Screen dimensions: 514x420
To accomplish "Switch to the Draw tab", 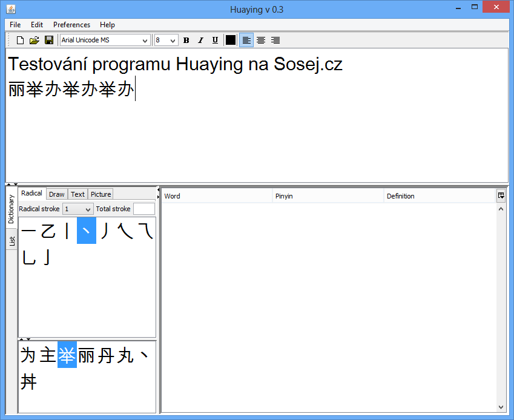I will 57,194.
